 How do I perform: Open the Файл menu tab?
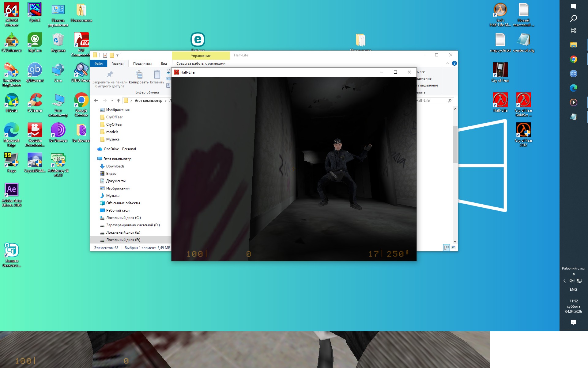point(98,63)
